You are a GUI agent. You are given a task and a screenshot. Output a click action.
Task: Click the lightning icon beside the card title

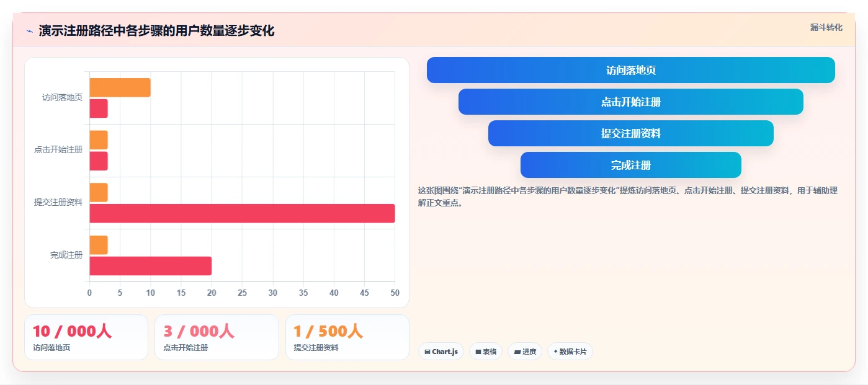(x=30, y=31)
